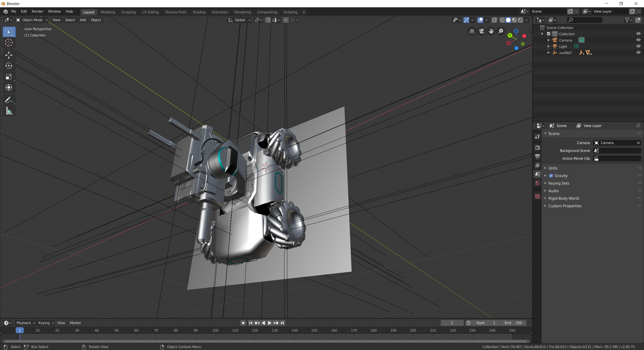
Task: Click the Marker menu in timeline
Action: [75, 323]
